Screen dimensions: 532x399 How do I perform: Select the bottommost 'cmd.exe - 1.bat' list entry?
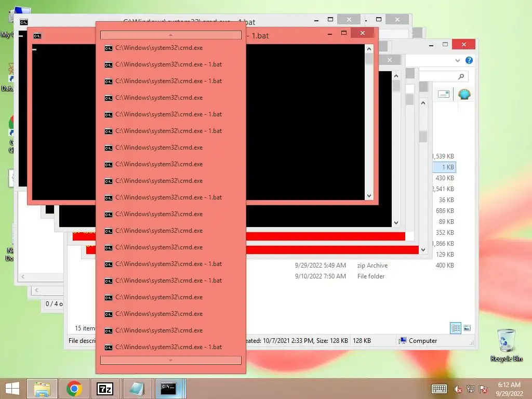(170, 347)
